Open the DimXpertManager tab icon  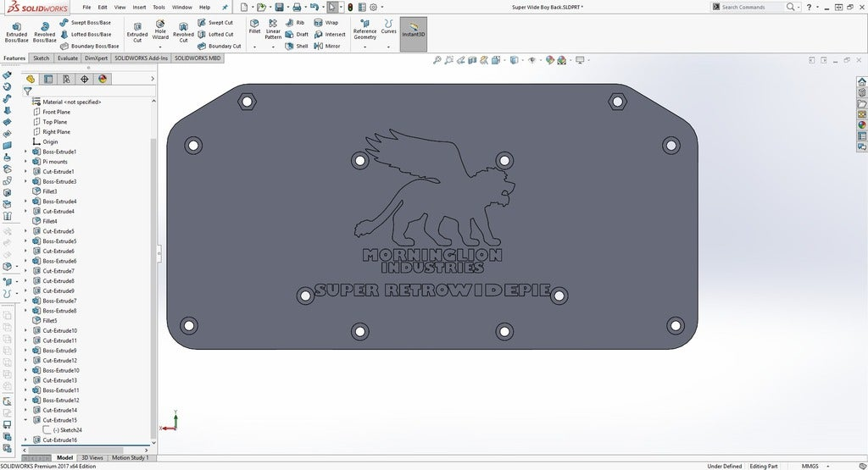84,79
